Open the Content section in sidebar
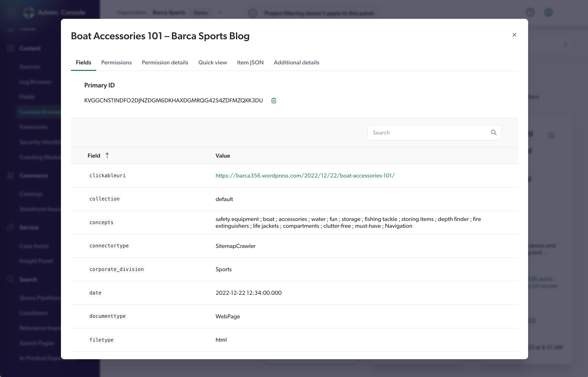 click(30, 48)
